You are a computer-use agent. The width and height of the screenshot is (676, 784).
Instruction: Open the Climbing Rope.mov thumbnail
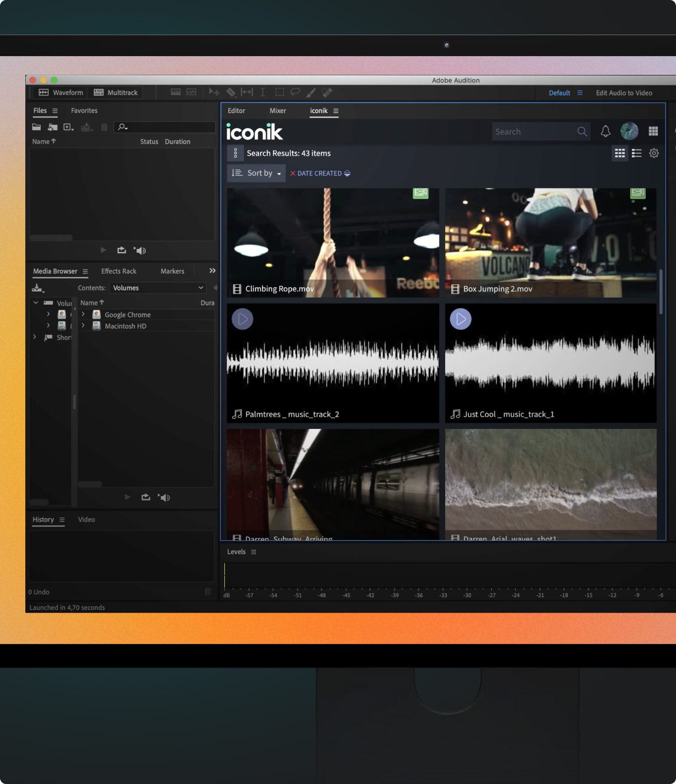333,242
